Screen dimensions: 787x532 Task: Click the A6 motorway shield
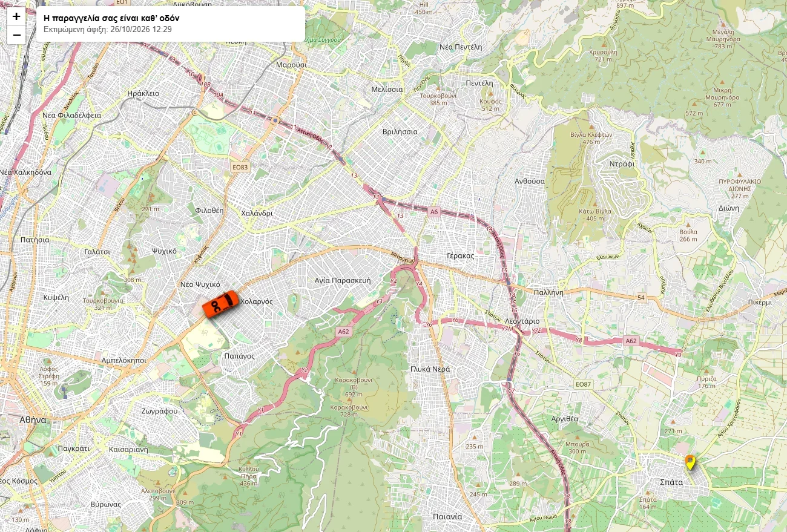pyautogui.click(x=433, y=212)
